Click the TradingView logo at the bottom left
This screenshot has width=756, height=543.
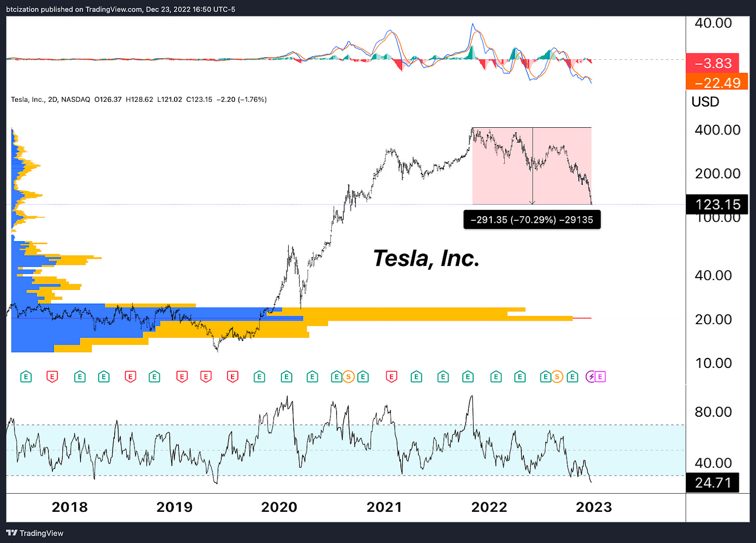pos(35,533)
